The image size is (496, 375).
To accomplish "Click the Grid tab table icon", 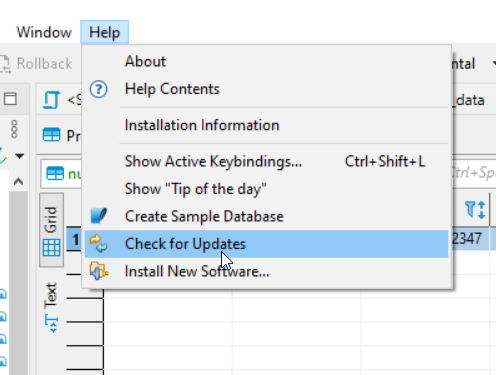I will [52, 248].
